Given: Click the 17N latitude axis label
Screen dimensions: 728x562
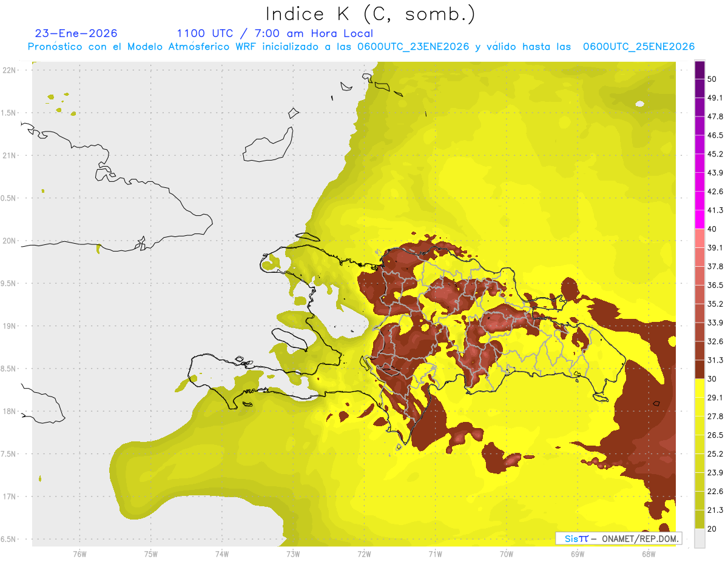Looking at the screenshot, I should (x=10, y=497).
